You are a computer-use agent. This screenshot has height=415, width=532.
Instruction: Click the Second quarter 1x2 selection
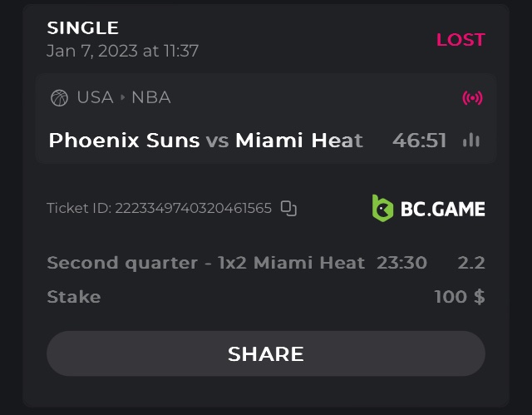click(x=205, y=263)
